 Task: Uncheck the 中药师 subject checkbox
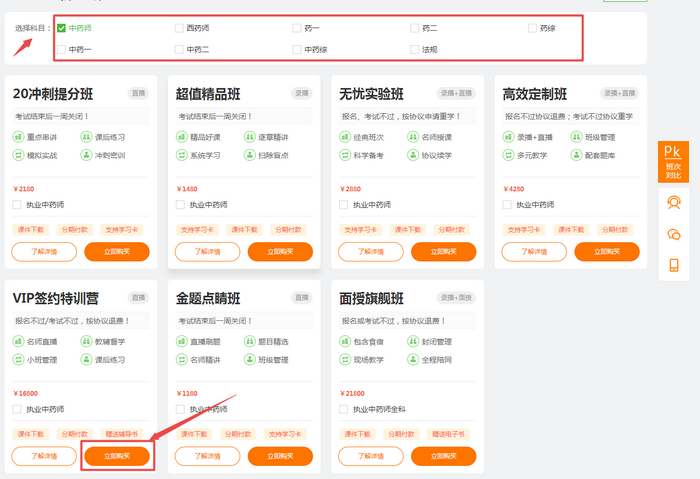[62, 28]
